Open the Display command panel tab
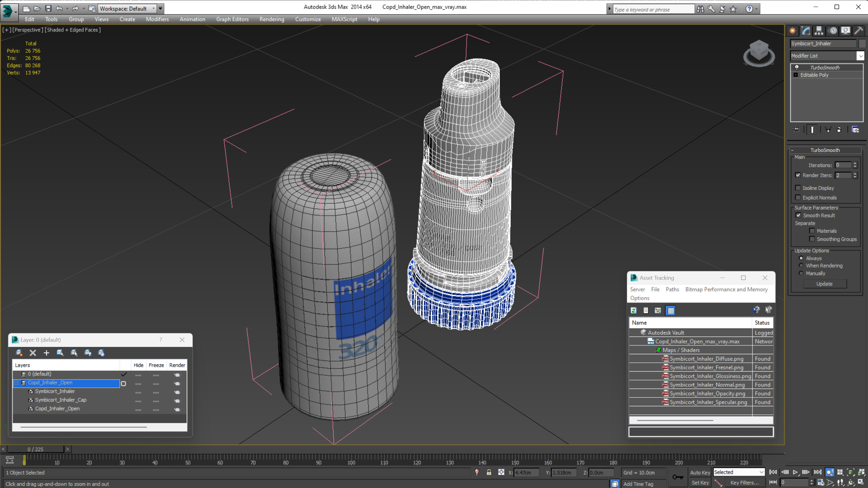The image size is (868, 488). [845, 31]
